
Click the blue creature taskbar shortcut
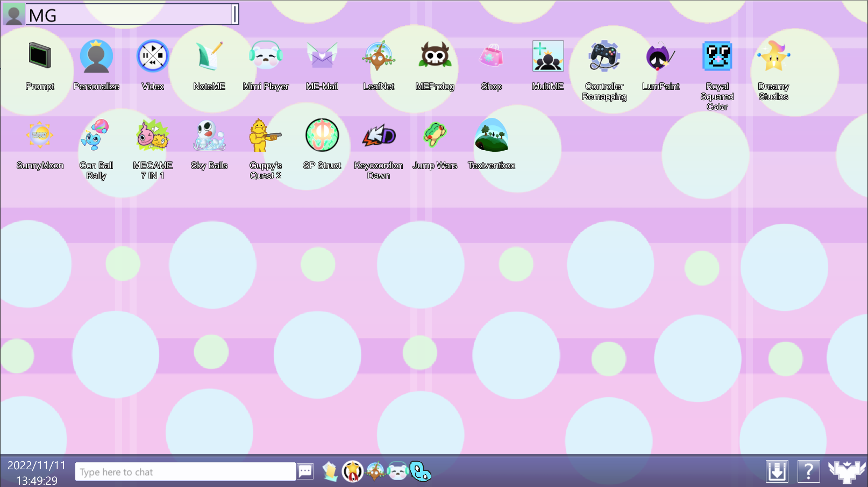click(421, 471)
